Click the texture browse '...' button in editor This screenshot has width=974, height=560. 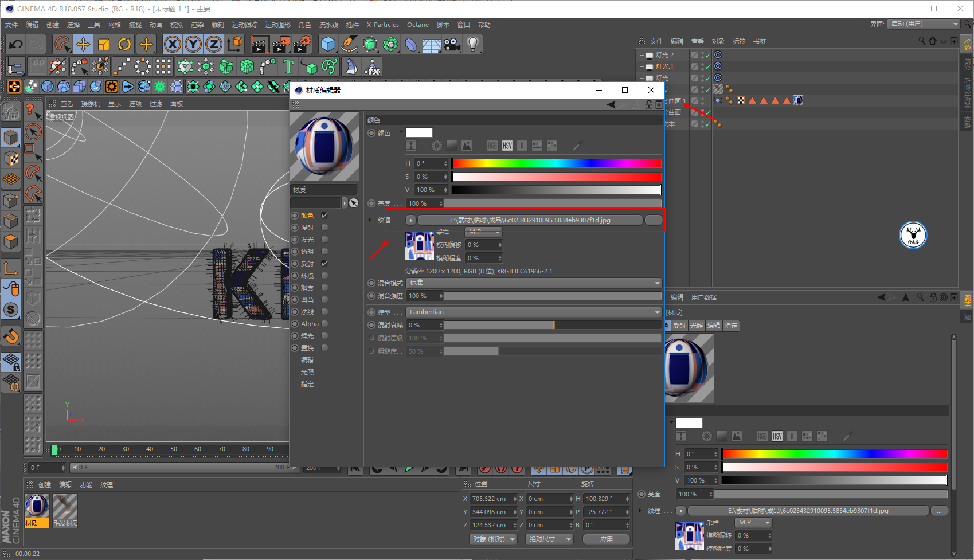[653, 221]
